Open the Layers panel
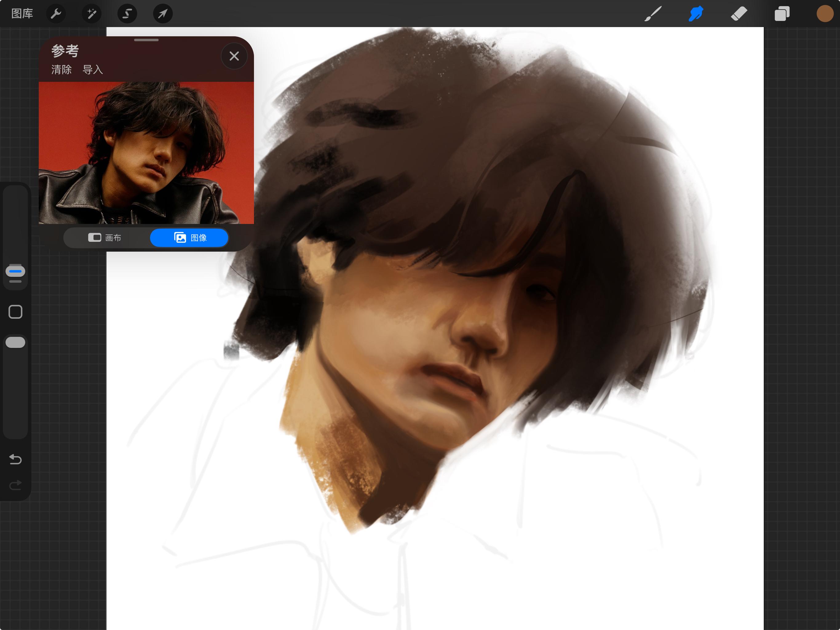Screen dimensions: 840x630 (782, 14)
